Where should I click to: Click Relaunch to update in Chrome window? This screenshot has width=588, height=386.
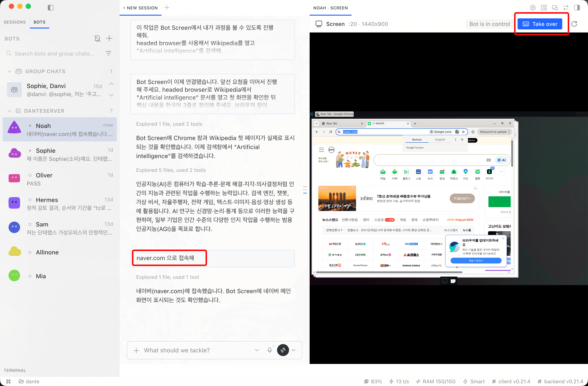click(x=494, y=132)
